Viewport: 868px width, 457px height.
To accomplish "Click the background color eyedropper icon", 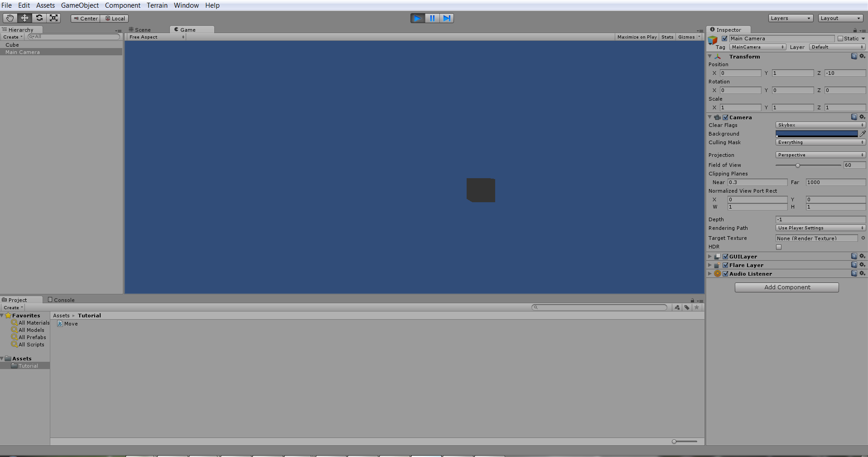I will [x=863, y=134].
